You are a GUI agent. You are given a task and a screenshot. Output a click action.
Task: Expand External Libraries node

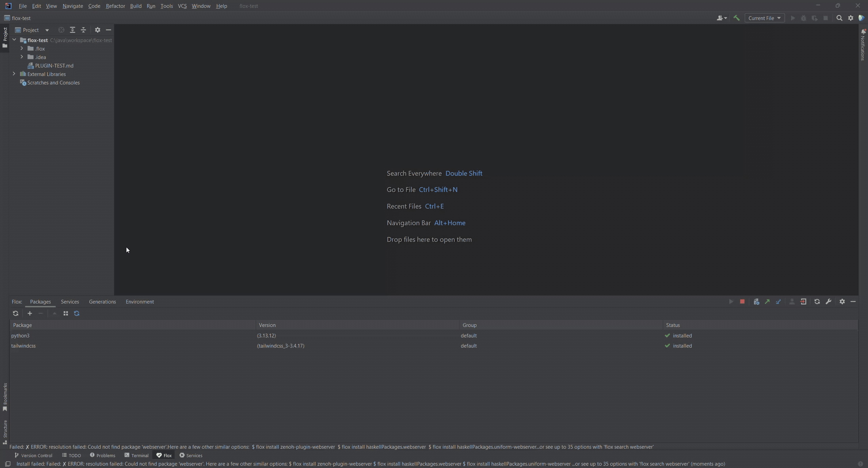coord(14,74)
